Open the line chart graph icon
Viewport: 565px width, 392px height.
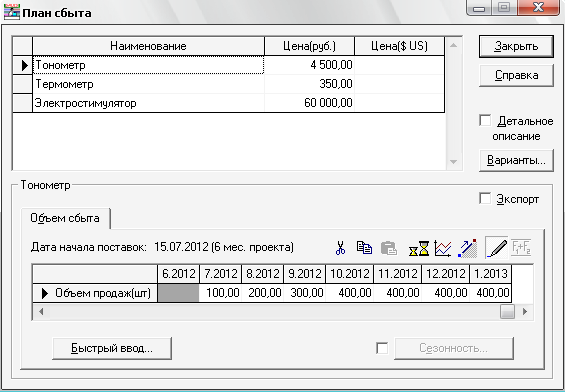click(443, 248)
